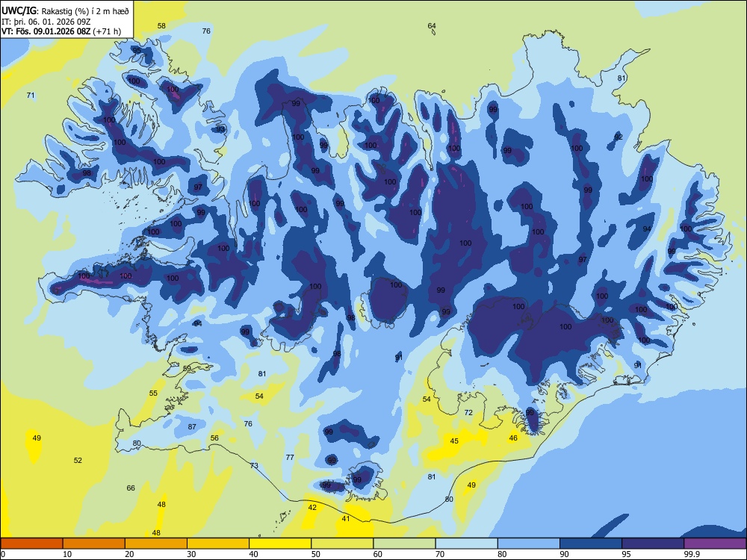Click the legend tick label '90'
Screen dimensions: 747x560
[x=564, y=554]
